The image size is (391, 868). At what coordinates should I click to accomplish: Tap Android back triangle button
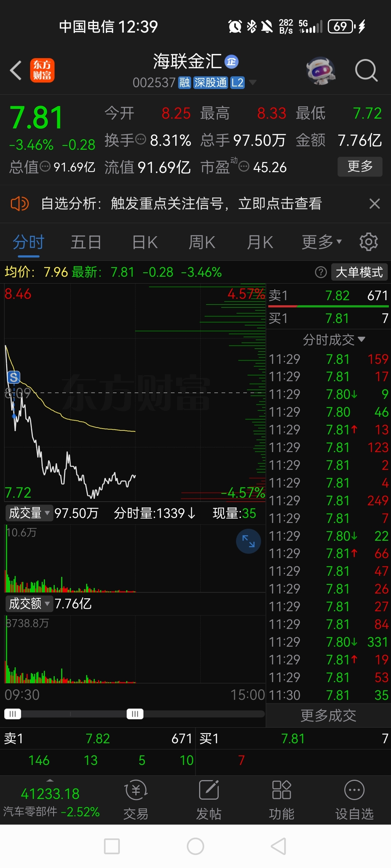point(279,846)
